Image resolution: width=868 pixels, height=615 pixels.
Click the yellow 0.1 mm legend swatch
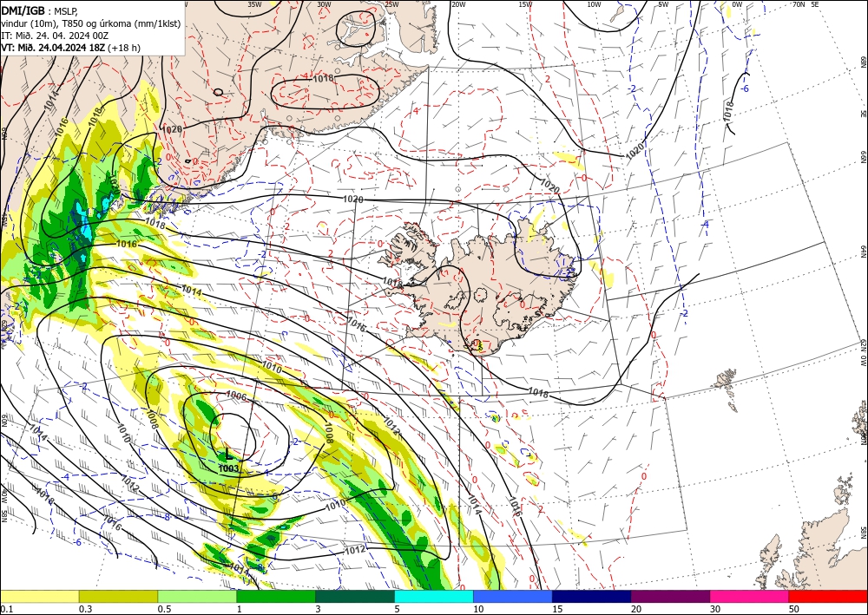click(39, 596)
